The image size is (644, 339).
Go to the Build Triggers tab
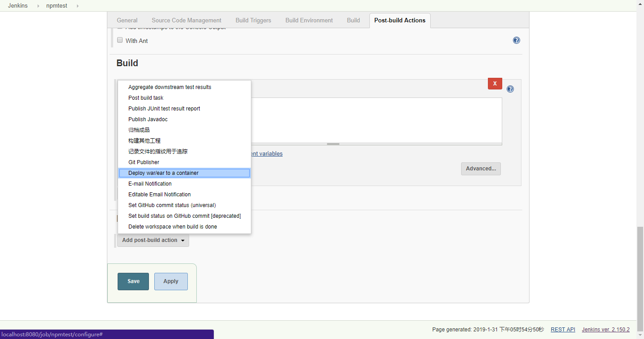tap(253, 20)
